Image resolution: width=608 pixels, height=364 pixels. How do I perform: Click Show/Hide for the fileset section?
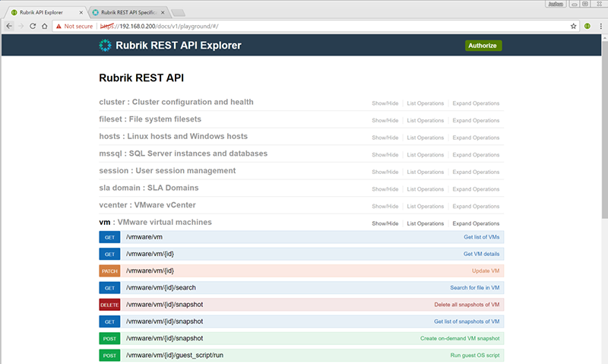tap(385, 121)
